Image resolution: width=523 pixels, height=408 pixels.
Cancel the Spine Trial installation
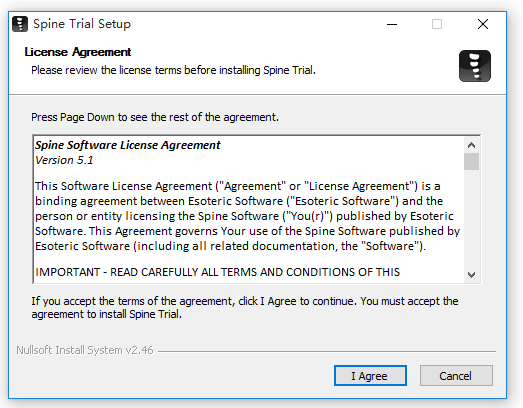tap(456, 376)
